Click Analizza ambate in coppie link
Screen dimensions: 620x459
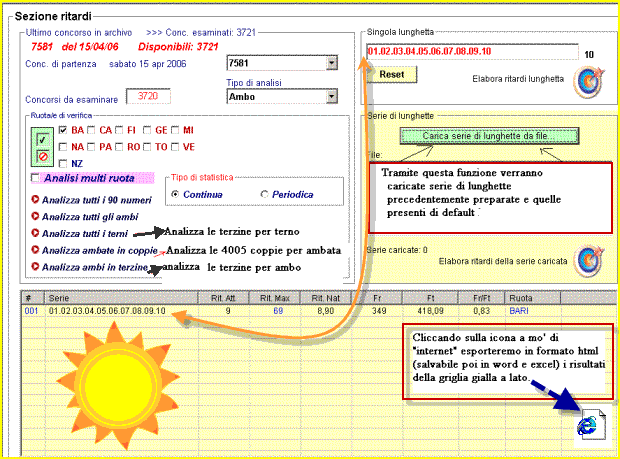click(x=100, y=250)
